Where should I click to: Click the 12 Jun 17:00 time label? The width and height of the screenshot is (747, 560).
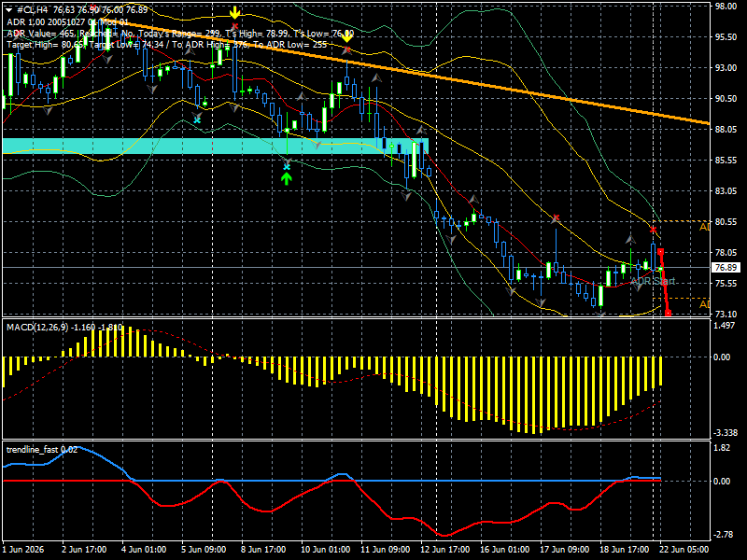coord(445,550)
